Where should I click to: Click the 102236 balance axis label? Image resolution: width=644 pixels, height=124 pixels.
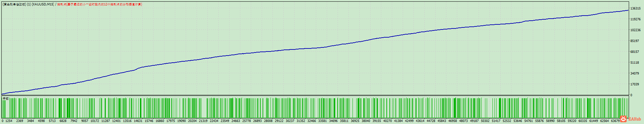click(x=635, y=30)
